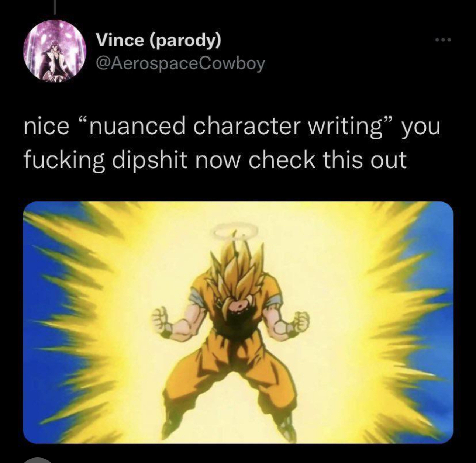Screen dimensions: 476x463
Task: Open the partial avatar below the image
Action: [x=38, y=460]
